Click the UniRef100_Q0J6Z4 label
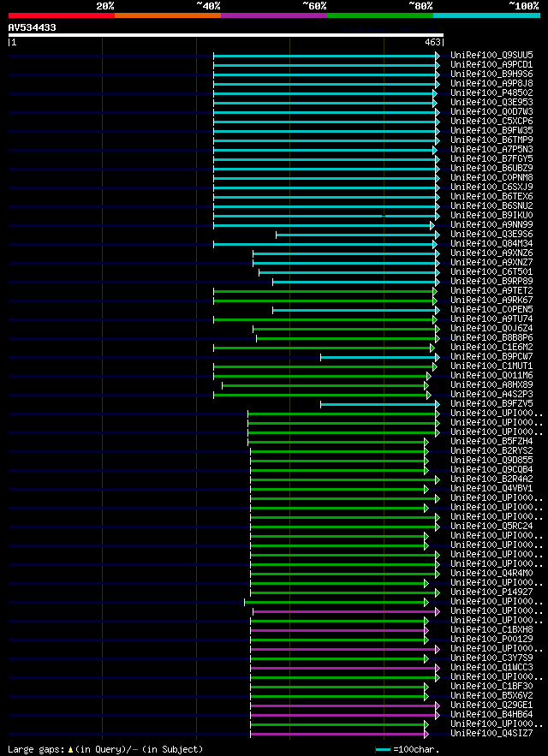 491,328
